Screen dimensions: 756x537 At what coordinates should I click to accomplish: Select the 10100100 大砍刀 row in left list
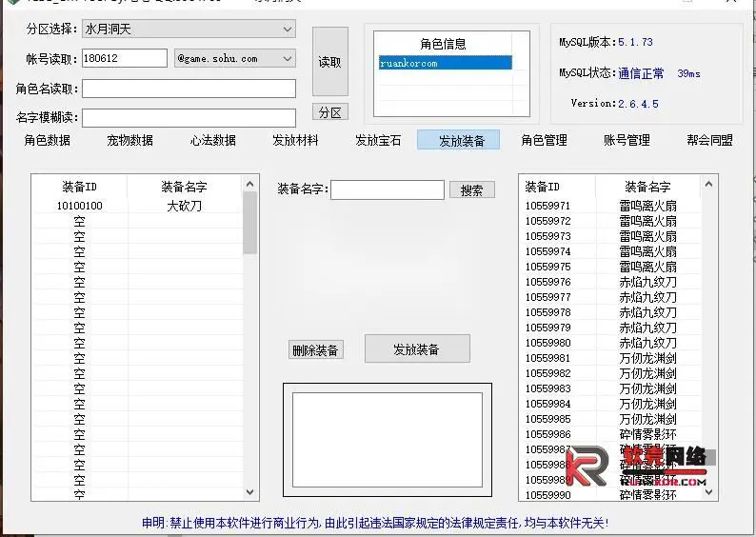click(x=137, y=206)
